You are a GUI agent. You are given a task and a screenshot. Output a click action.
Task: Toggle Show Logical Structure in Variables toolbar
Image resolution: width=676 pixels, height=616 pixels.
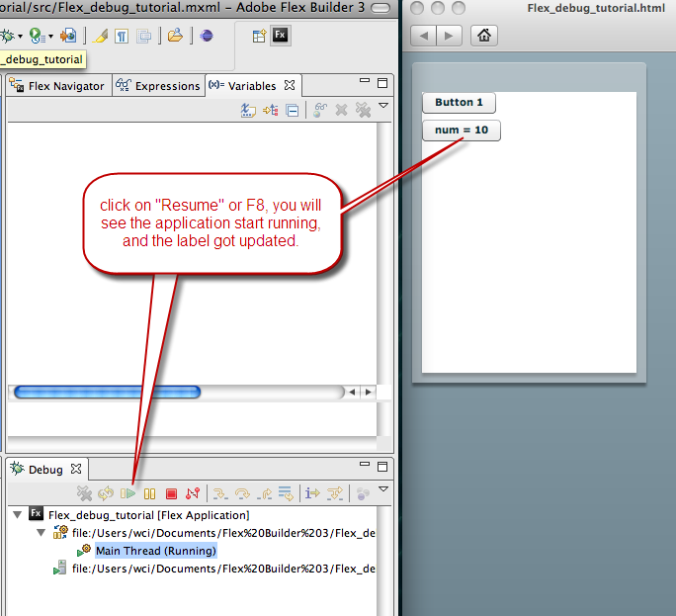pos(271,111)
